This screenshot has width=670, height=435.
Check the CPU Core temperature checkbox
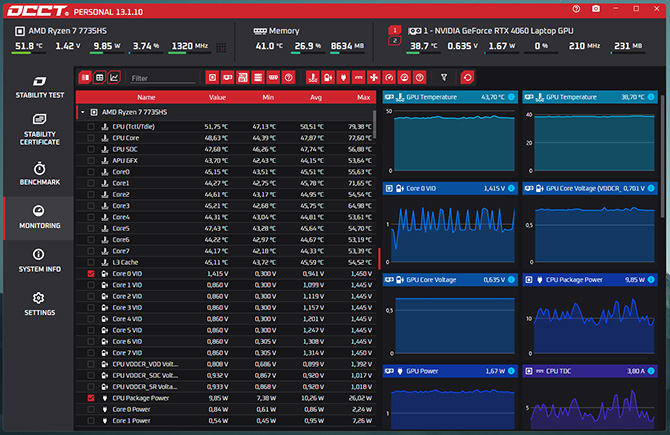[x=91, y=138]
